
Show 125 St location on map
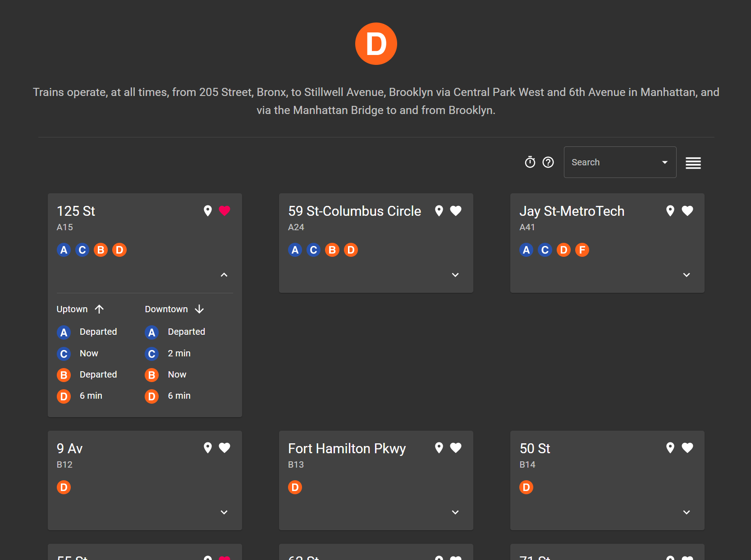pyautogui.click(x=208, y=211)
